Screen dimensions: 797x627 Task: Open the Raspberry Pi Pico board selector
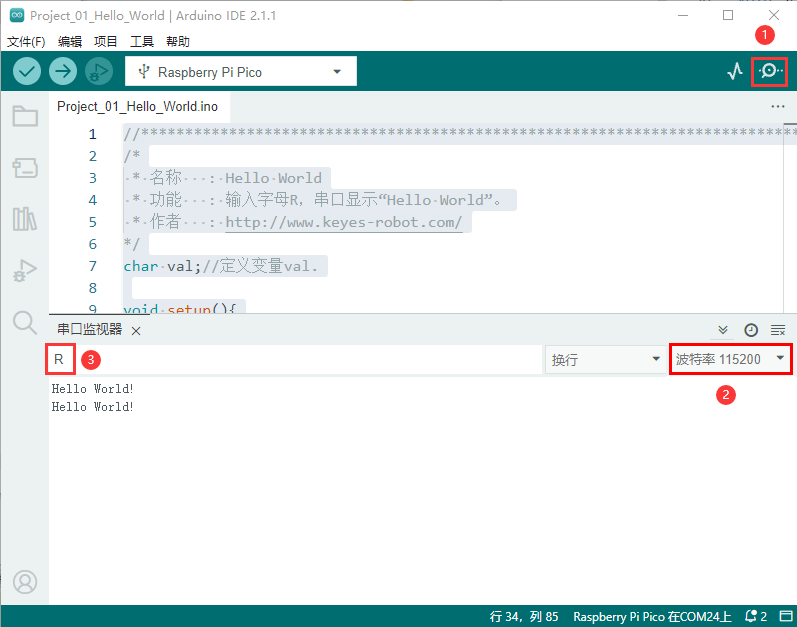(241, 72)
